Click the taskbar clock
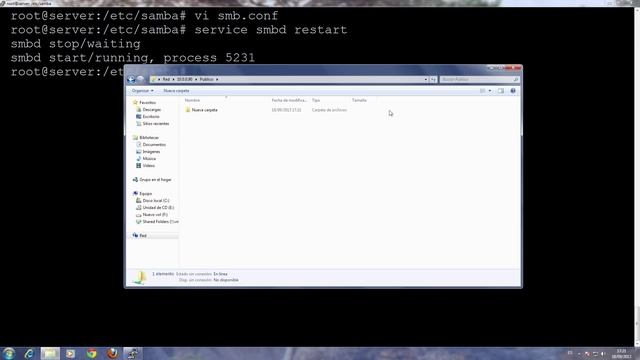The height and width of the screenshot is (360, 640). pyautogui.click(x=621, y=353)
